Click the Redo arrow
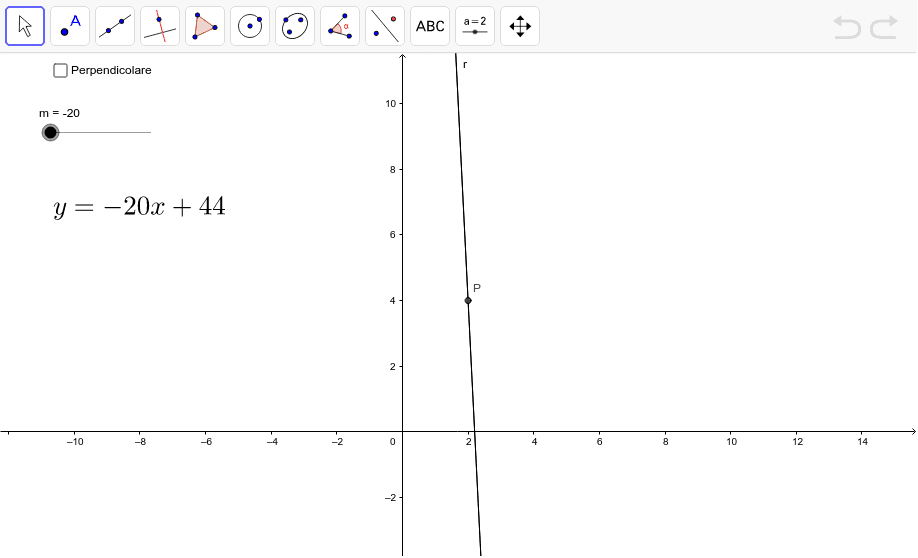 click(x=884, y=28)
